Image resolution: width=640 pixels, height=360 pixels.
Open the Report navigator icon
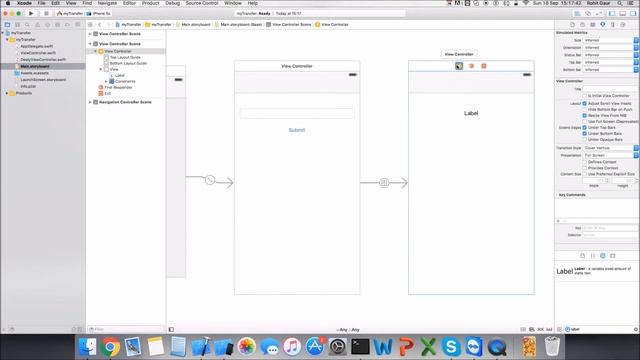tap(77, 24)
